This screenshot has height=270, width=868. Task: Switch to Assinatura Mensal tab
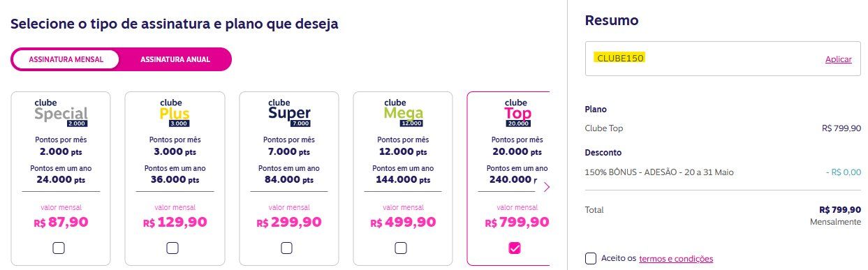coord(66,59)
